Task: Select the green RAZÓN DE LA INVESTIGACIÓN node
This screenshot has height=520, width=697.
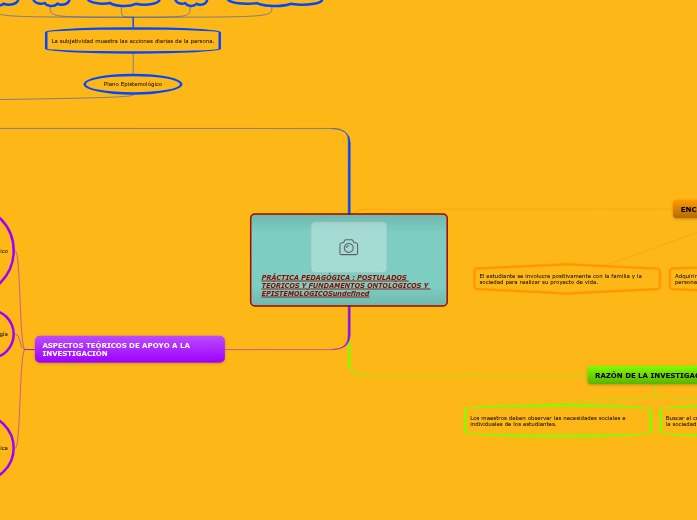Action: (643, 375)
